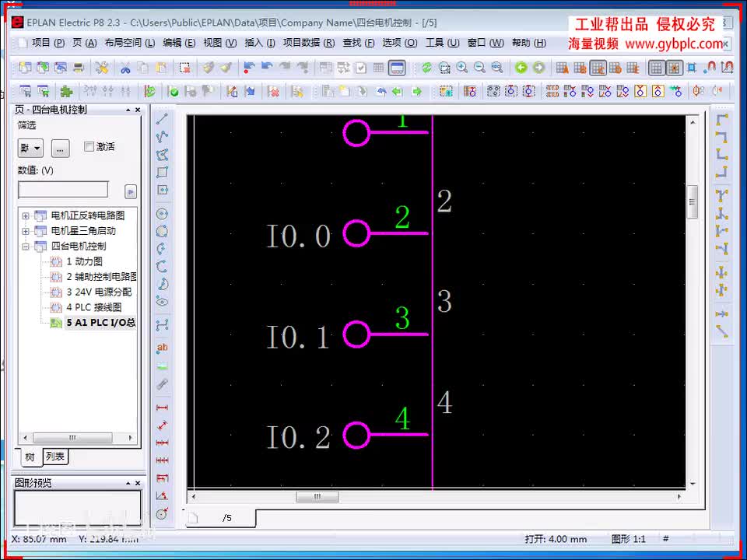
Task: Toggle Grid E size button
Action: click(x=633, y=68)
